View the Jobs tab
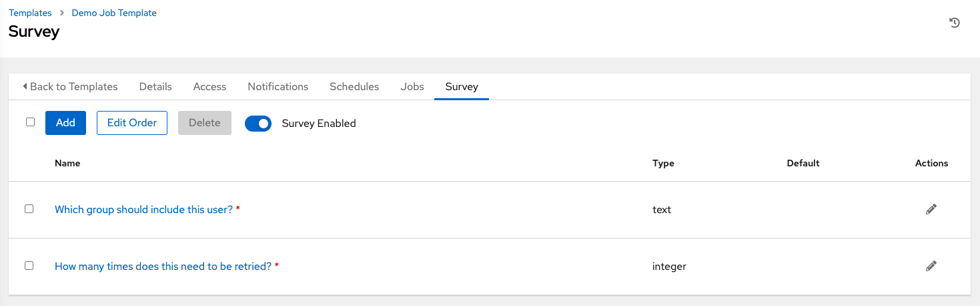 tap(412, 87)
